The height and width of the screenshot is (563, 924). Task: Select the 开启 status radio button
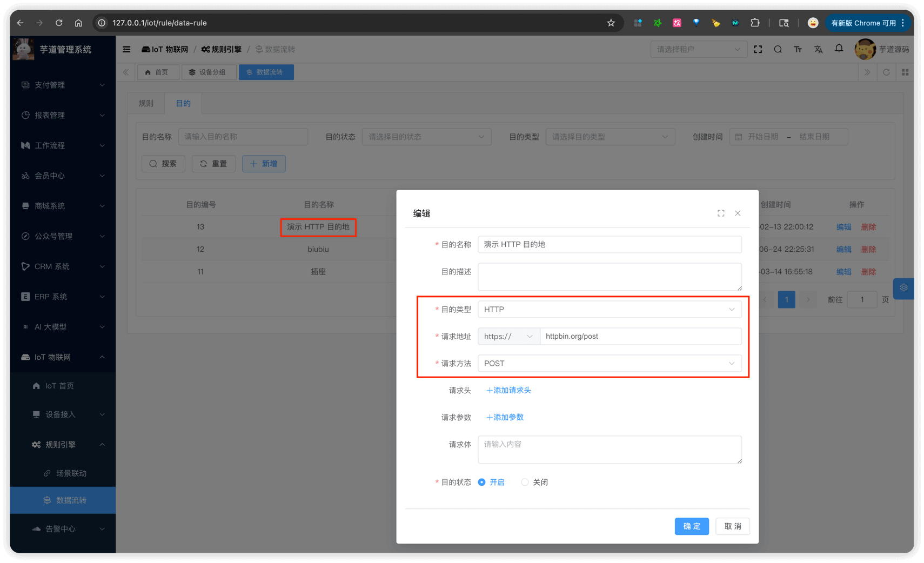[482, 482]
